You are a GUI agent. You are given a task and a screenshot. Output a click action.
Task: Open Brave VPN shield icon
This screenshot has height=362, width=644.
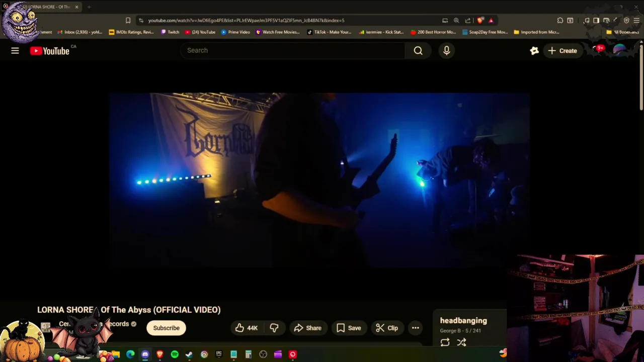(x=626, y=21)
